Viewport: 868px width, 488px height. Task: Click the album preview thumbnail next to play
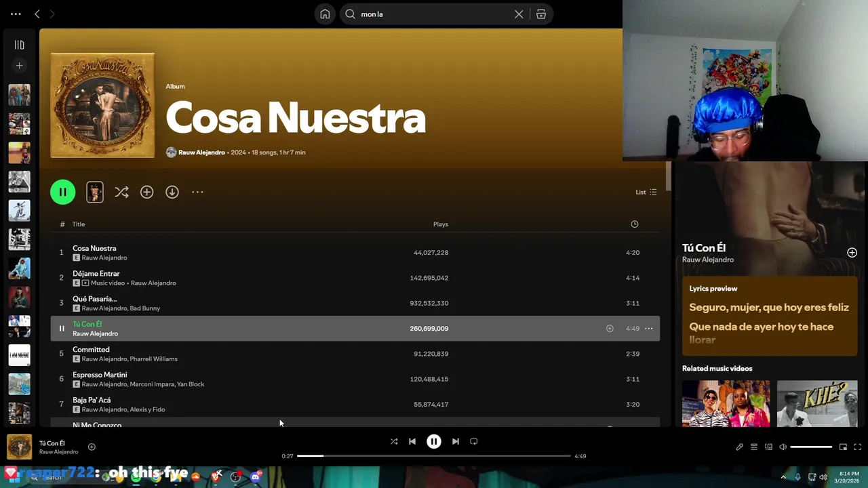(x=95, y=192)
